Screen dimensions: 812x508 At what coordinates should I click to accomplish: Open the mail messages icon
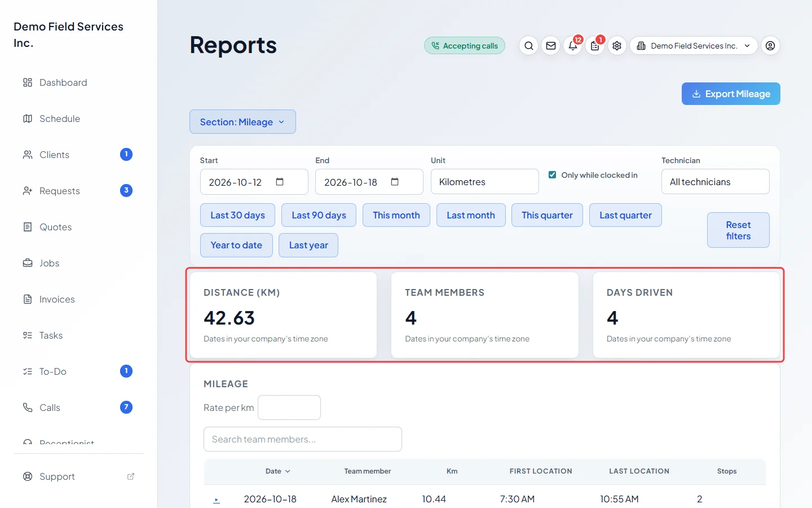pyautogui.click(x=551, y=46)
